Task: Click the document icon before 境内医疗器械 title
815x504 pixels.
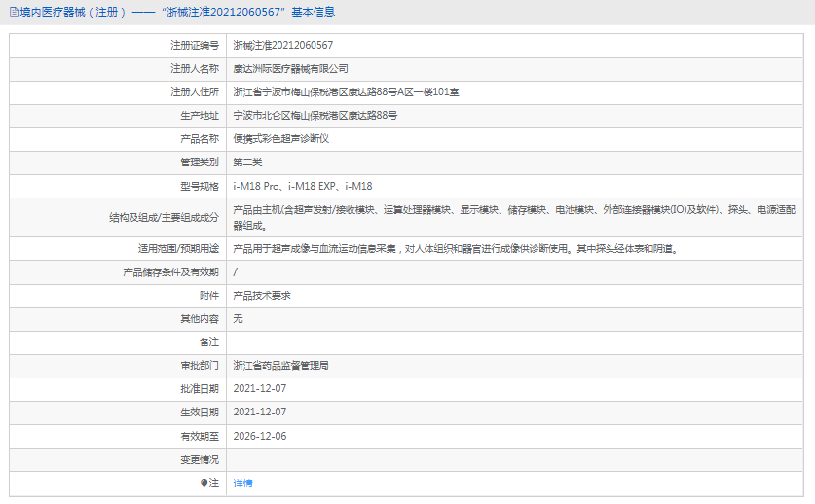Action: click(14, 12)
